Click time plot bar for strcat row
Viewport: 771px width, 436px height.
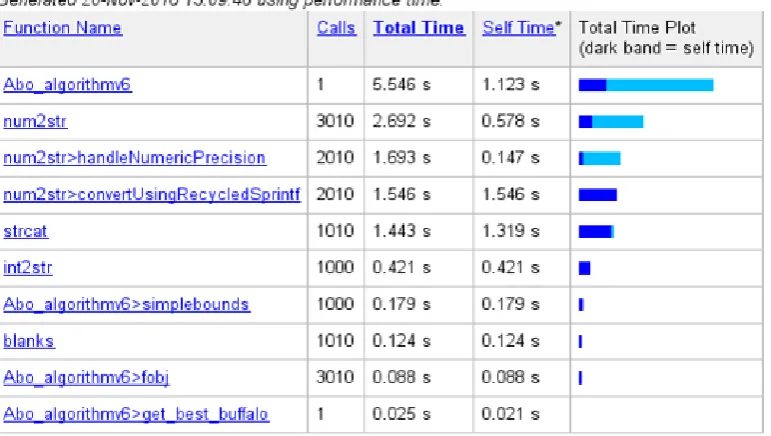[x=596, y=232]
